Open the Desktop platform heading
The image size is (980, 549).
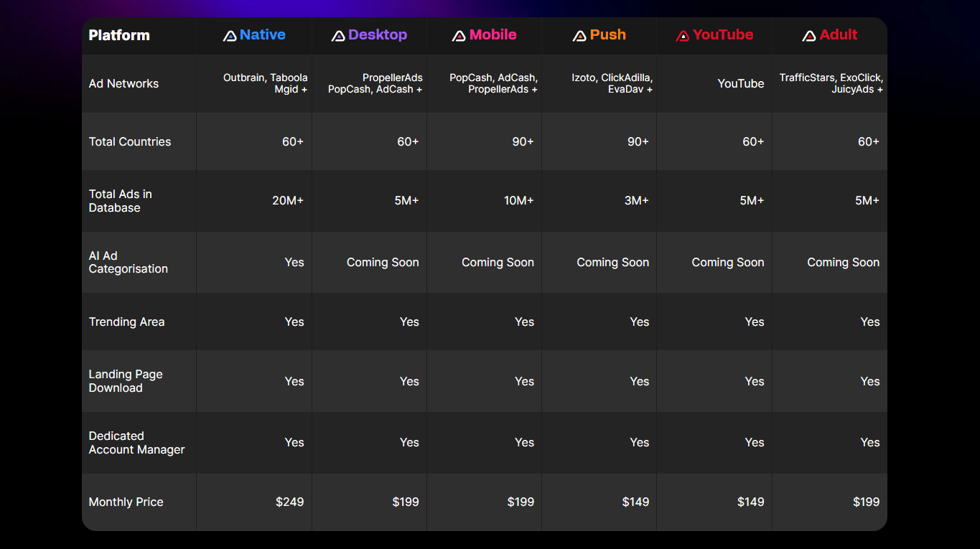tap(378, 34)
